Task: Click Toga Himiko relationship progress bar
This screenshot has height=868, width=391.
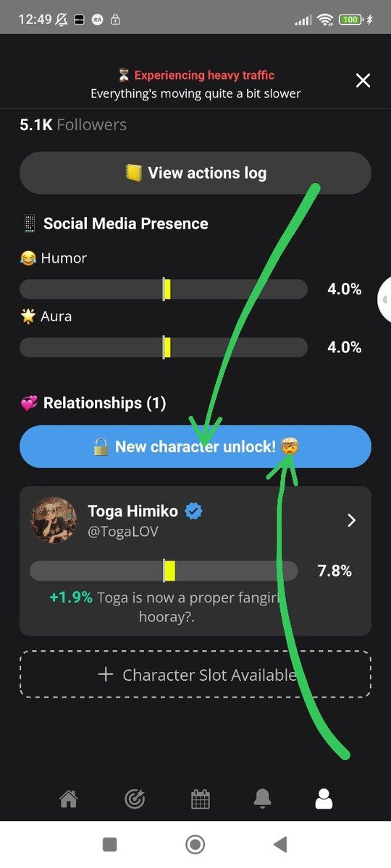Action: tap(164, 571)
